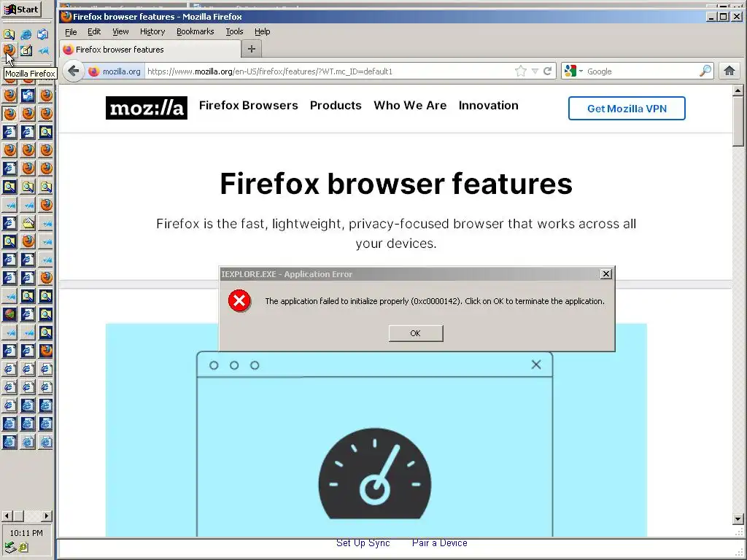Open the File menu
Image resolution: width=747 pixels, height=560 pixels.
tap(71, 31)
